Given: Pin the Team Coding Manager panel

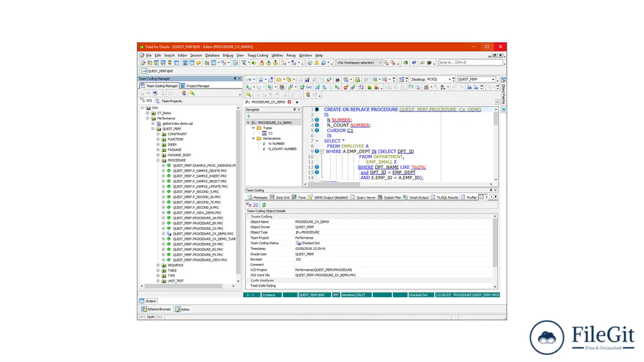Looking at the screenshot, I should coord(235,78).
